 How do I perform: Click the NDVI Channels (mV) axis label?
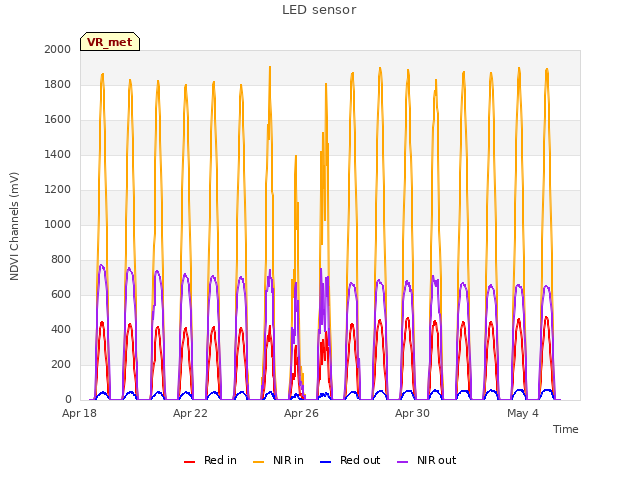click(x=14, y=226)
